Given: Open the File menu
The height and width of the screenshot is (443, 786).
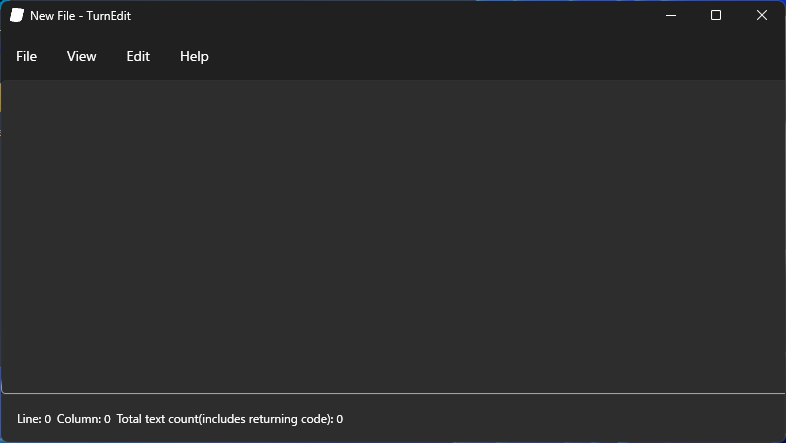Looking at the screenshot, I should click(x=27, y=57).
